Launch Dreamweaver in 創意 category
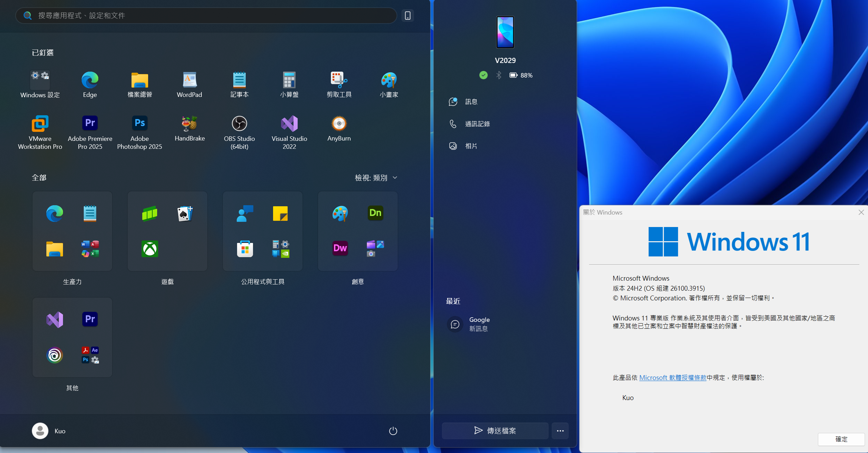Viewport: 868px width, 453px height. coord(340,249)
